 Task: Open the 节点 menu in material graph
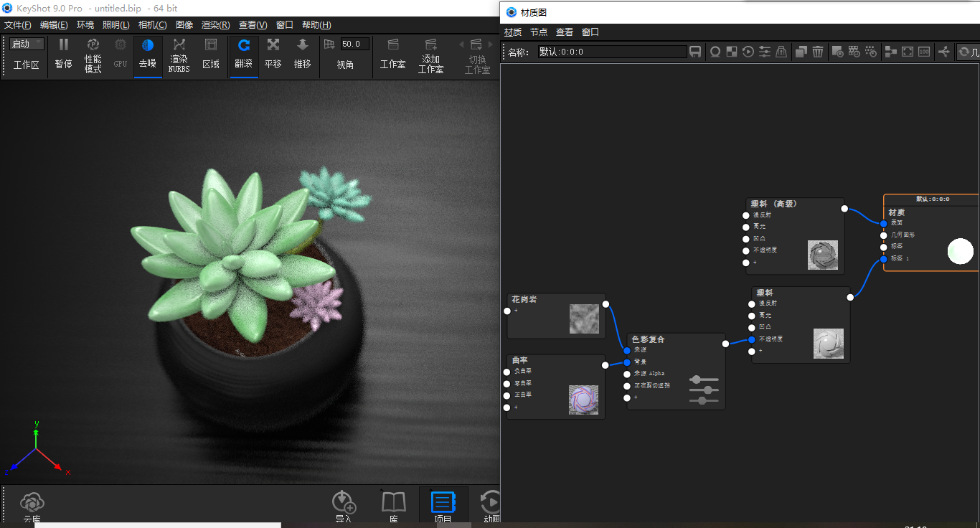click(x=539, y=32)
